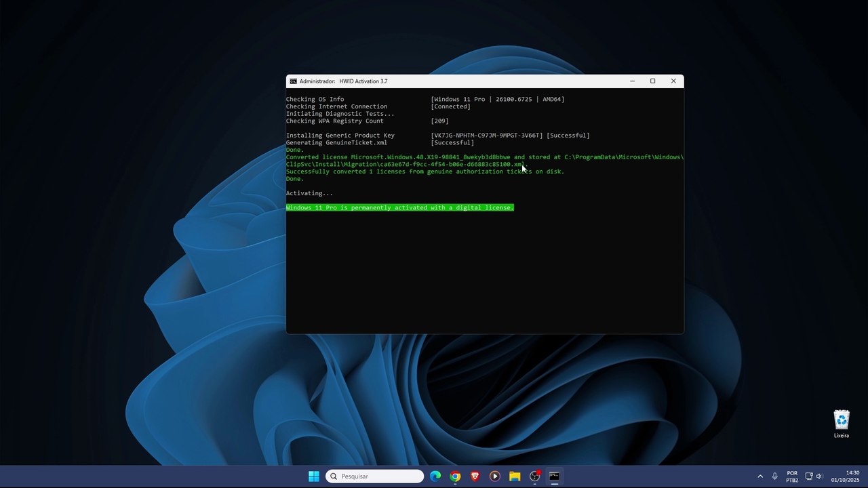Open the Lixeira recycle bin icon
The height and width of the screenshot is (488, 868).
[842, 424]
